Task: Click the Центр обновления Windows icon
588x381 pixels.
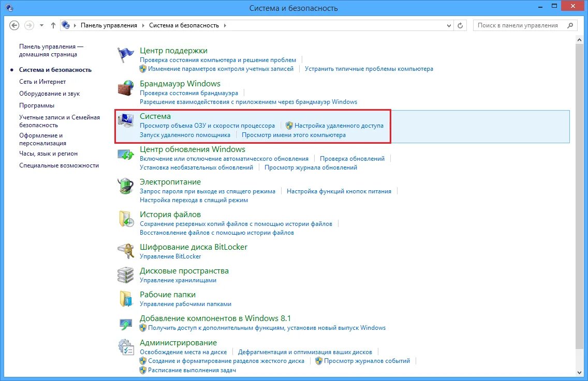Action: [x=125, y=154]
